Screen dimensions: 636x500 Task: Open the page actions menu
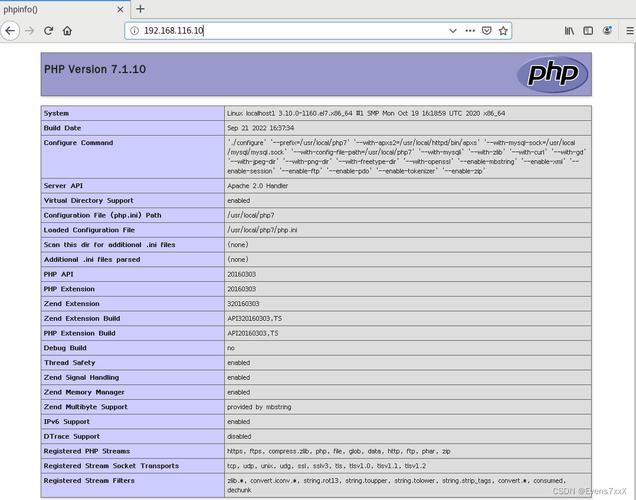point(470,31)
